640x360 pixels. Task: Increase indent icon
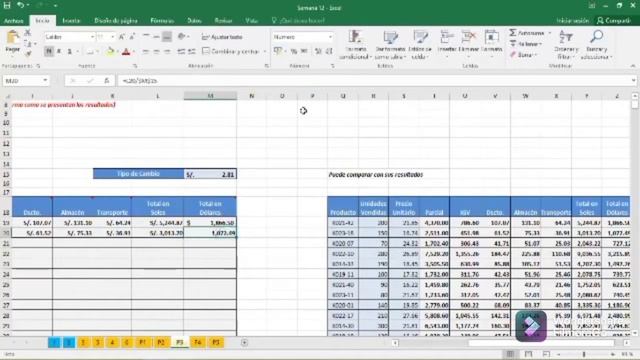(192, 51)
